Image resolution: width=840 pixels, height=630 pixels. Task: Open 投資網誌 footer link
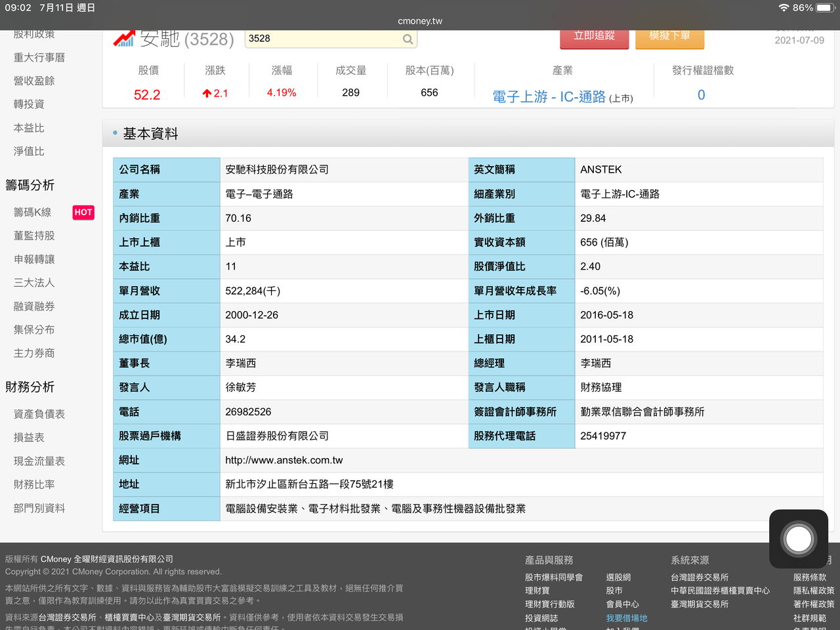coord(541,618)
